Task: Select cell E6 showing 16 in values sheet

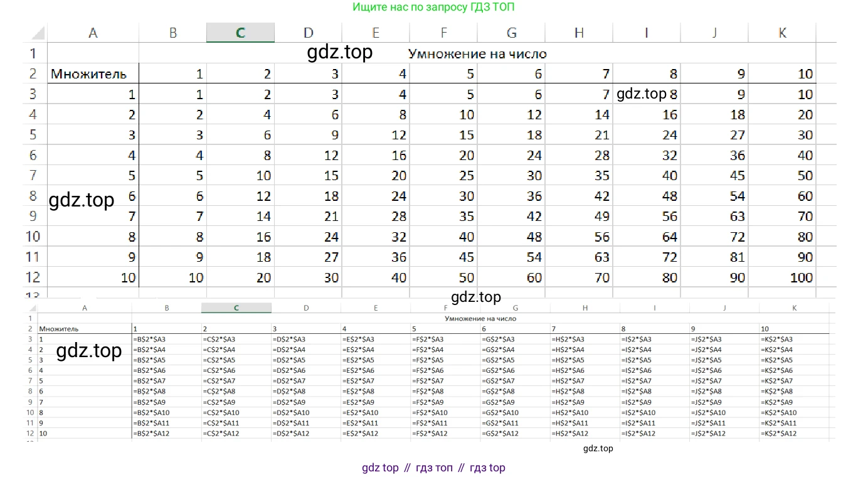Action: pos(376,155)
